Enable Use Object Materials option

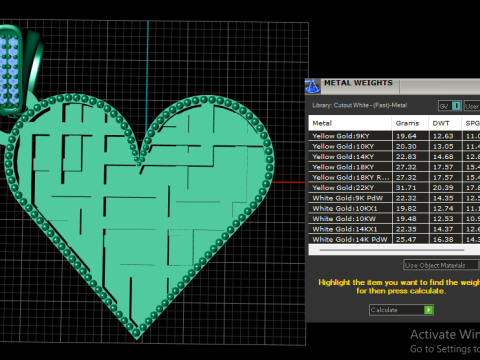[x=441, y=265]
